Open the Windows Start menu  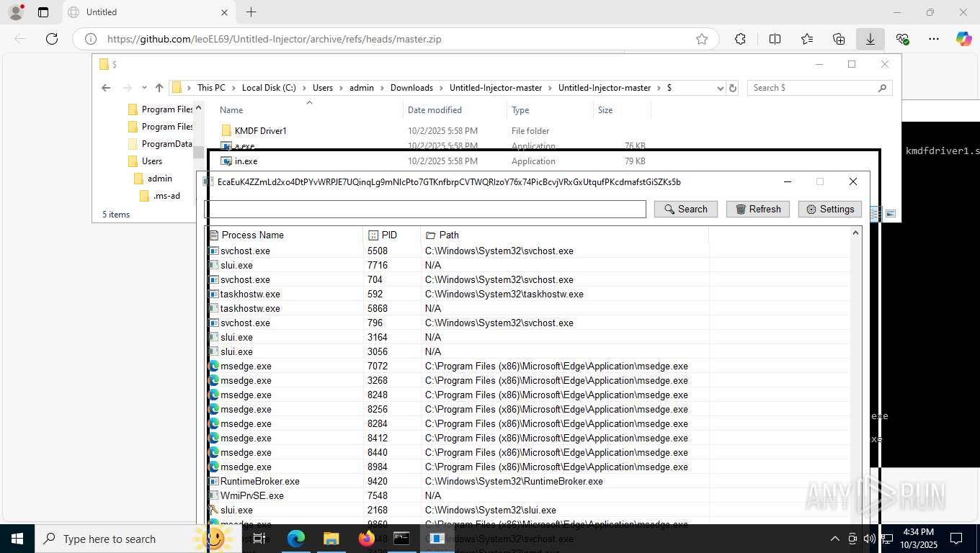point(17,539)
